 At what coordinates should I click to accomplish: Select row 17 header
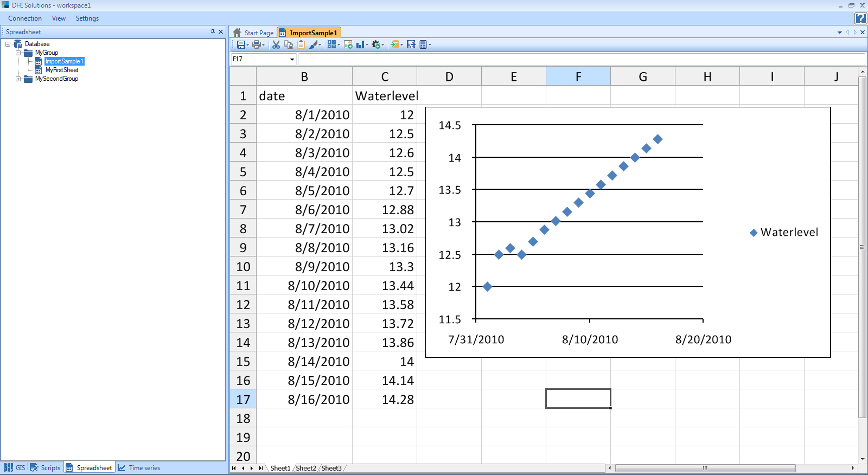coord(243,399)
